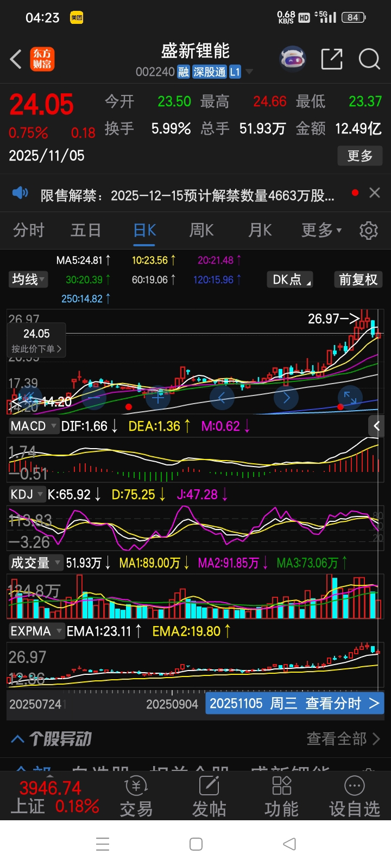Switch to 五日 tab
This screenshot has height=868, width=391.
[x=86, y=230]
